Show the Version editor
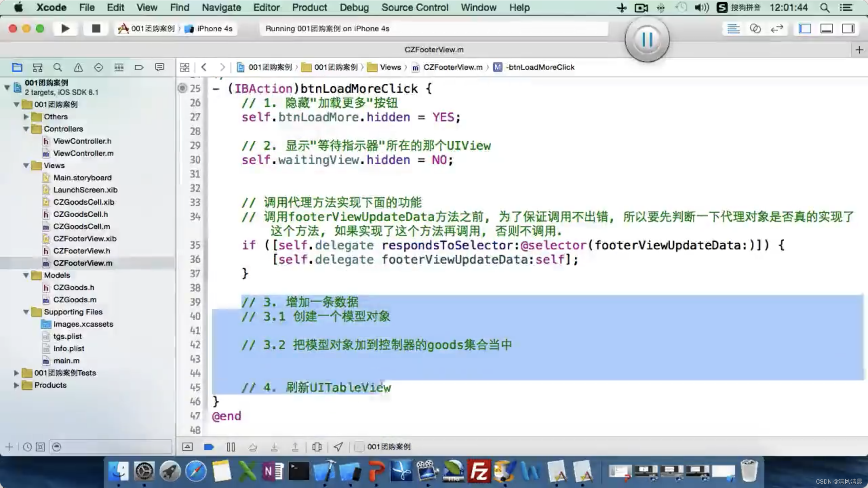Viewport: 868px width, 488px height. point(777,29)
